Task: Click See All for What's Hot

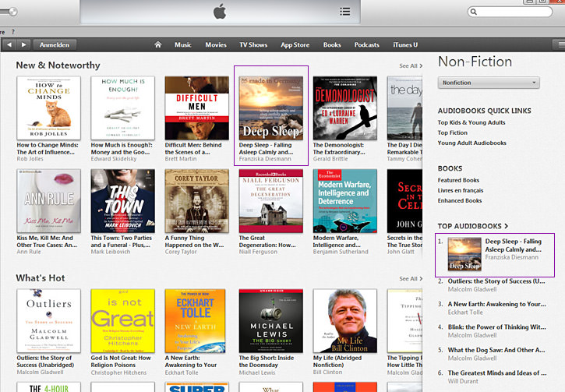Action: click(x=411, y=278)
